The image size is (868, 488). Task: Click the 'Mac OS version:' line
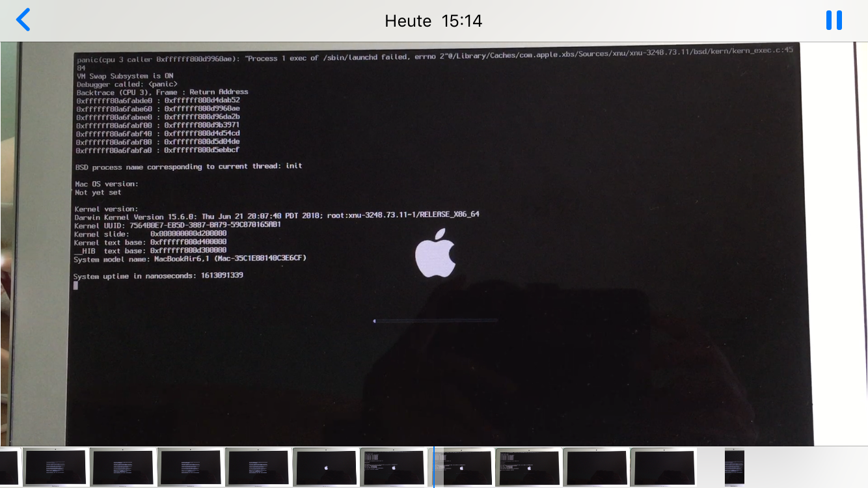tap(107, 184)
